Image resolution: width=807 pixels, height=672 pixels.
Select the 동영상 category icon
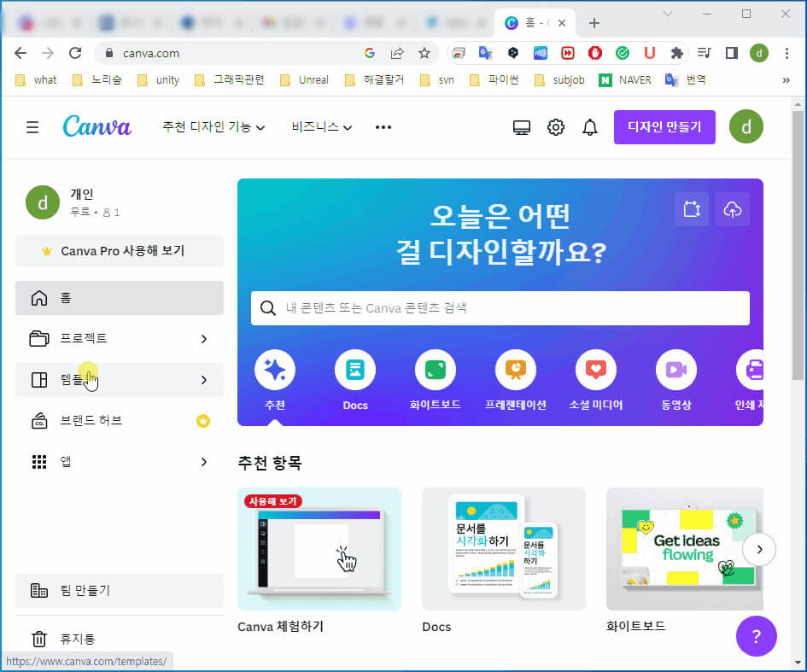click(x=676, y=370)
